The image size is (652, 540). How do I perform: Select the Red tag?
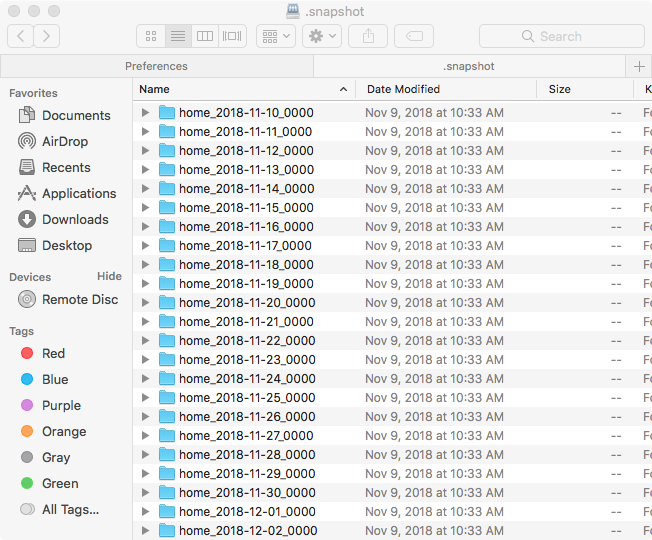click(x=53, y=354)
